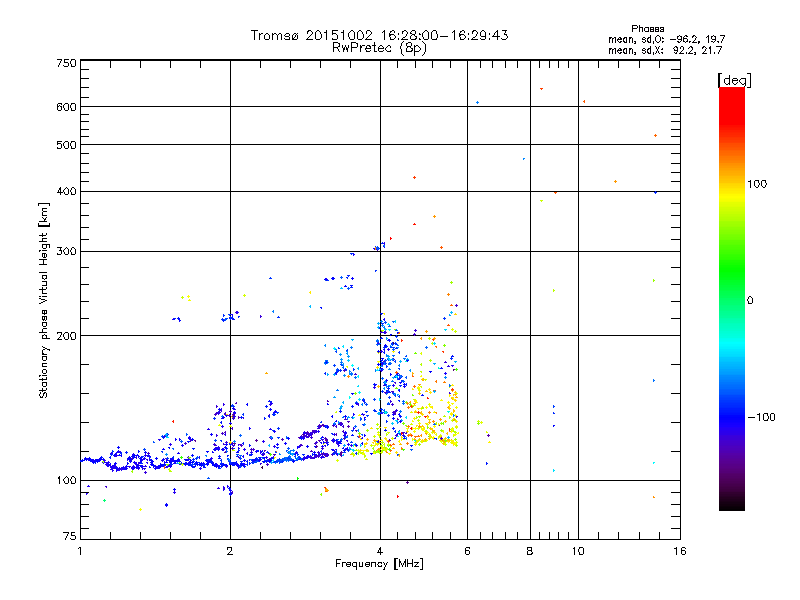
Task: Select the 'mean, sd,X: 92.2, 21.7' text
Action: [x=665, y=50]
